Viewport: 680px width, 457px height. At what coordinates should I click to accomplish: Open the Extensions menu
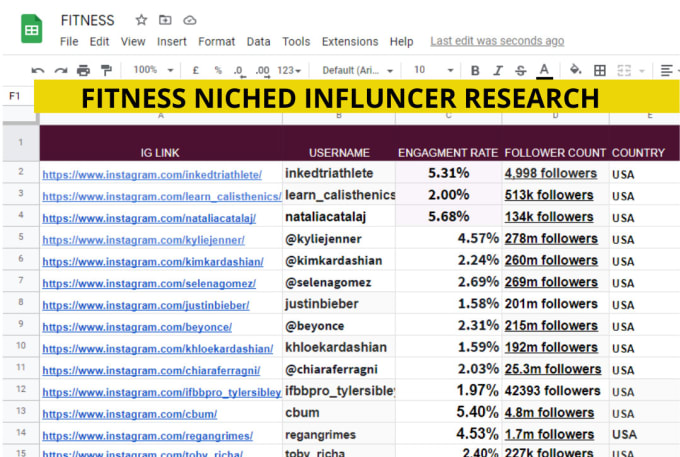[x=350, y=42]
